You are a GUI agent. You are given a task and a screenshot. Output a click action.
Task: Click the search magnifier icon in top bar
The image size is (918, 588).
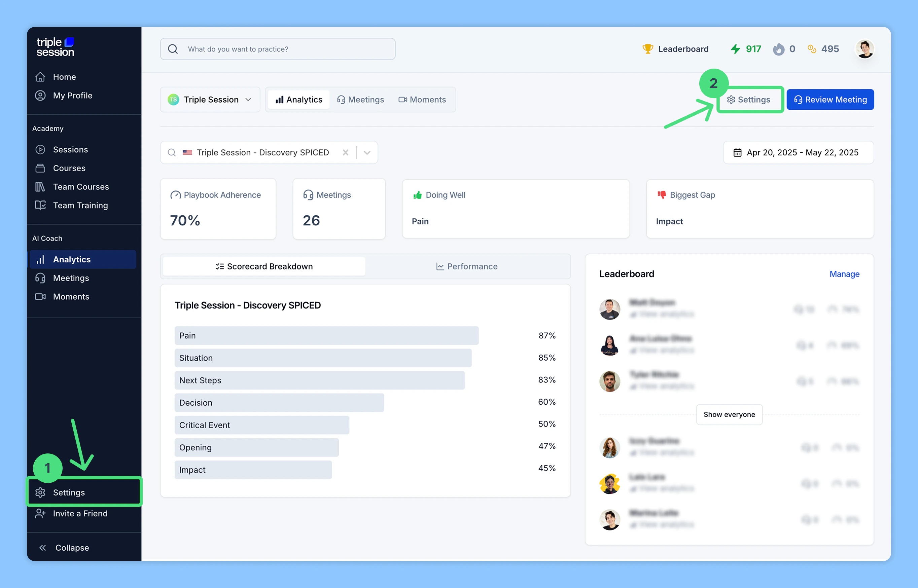tap(173, 49)
